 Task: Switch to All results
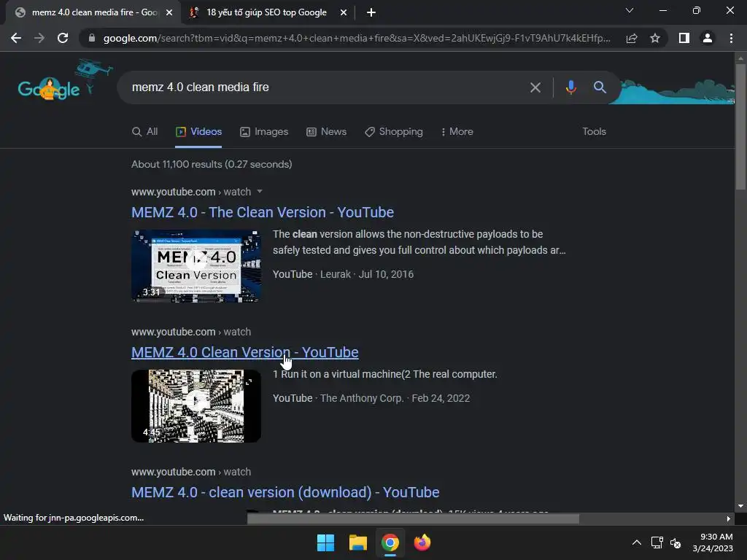tap(145, 132)
